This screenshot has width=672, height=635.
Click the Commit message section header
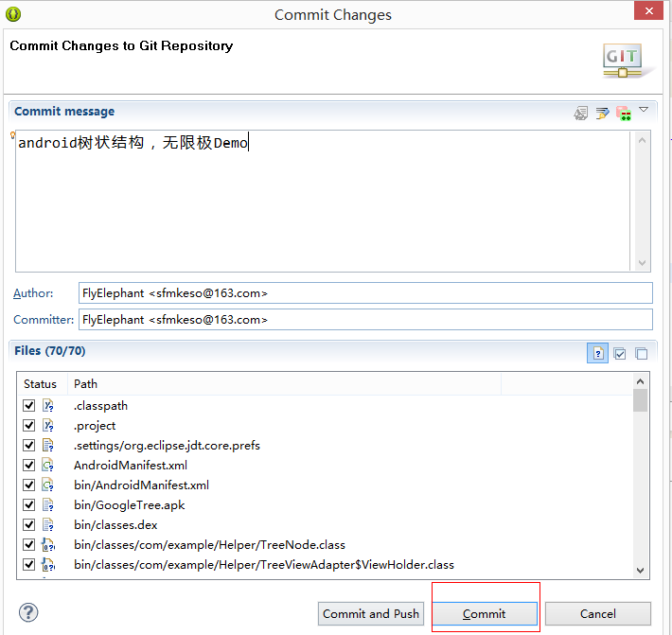tap(64, 112)
